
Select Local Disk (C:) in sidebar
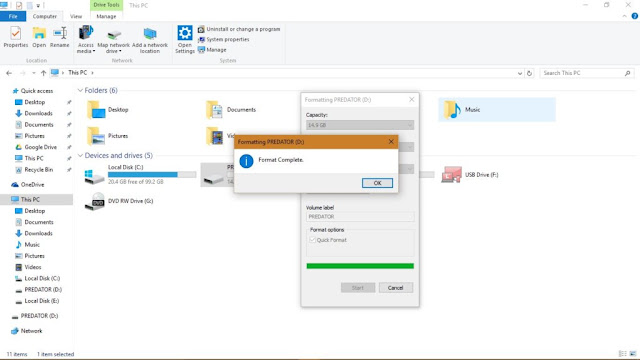38,278
